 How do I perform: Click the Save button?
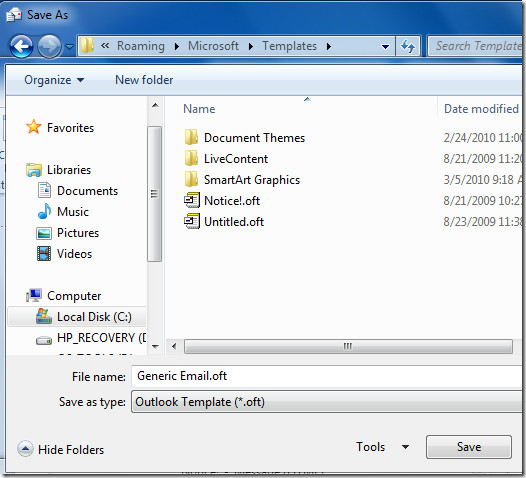pyautogui.click(x=469, y=447)
